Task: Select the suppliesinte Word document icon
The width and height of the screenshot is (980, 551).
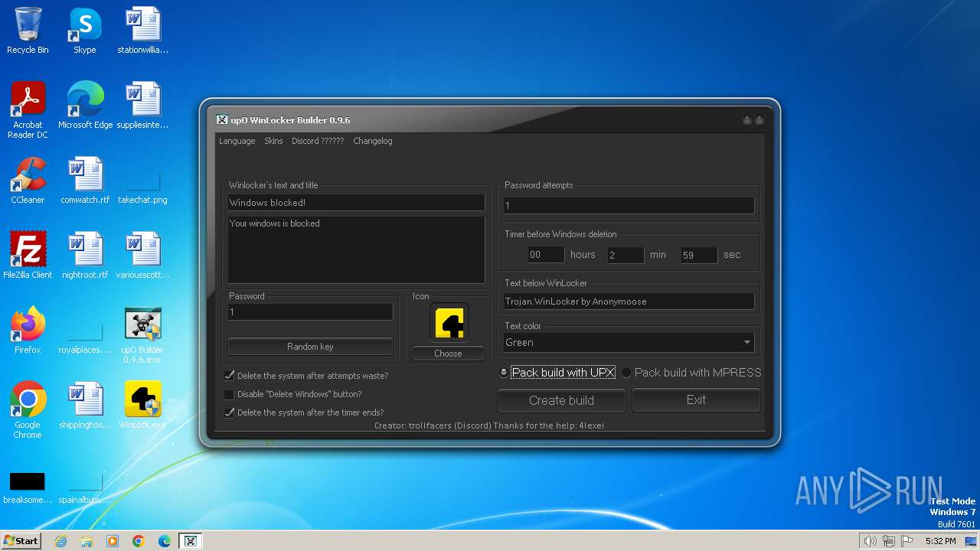Action: (142, 106)
